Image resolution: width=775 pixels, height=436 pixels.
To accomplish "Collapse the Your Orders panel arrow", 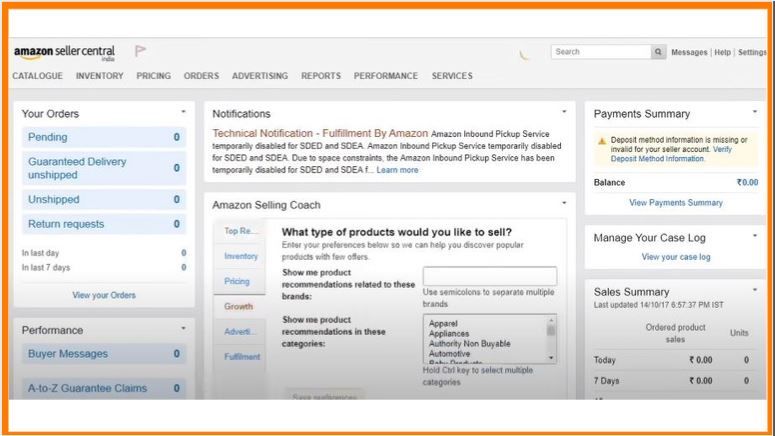I will click(x=183, y=112).
